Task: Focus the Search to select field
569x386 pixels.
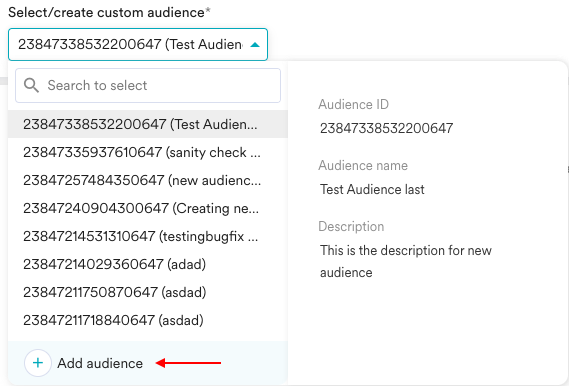Action: click(x=148, y=86)
